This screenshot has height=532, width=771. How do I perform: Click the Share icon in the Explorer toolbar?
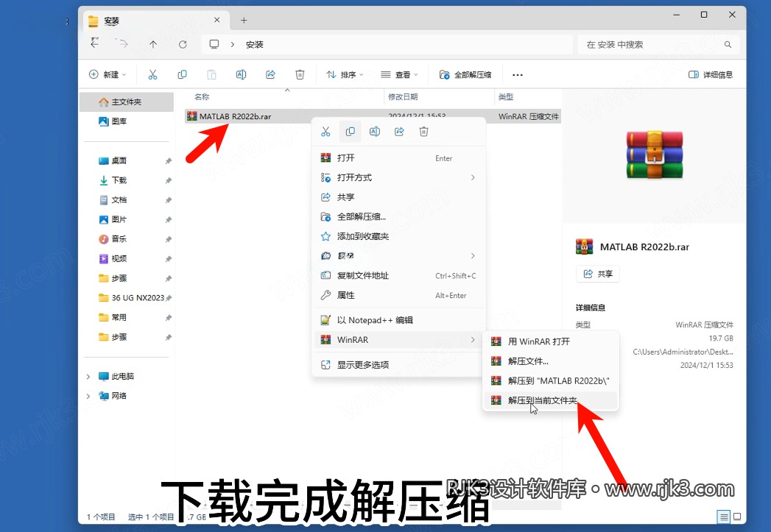point(270,74)
